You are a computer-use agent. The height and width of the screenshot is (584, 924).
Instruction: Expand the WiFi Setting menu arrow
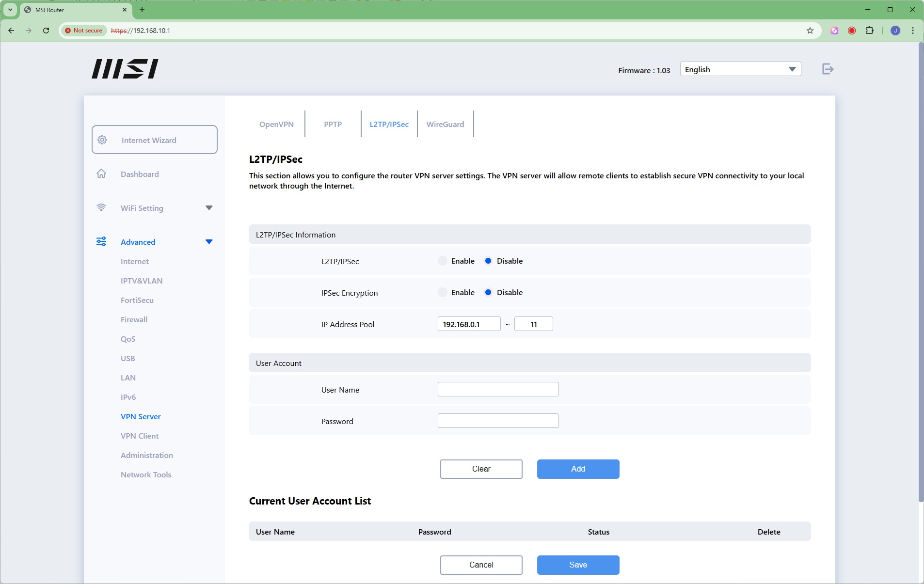tap(209, 208)
